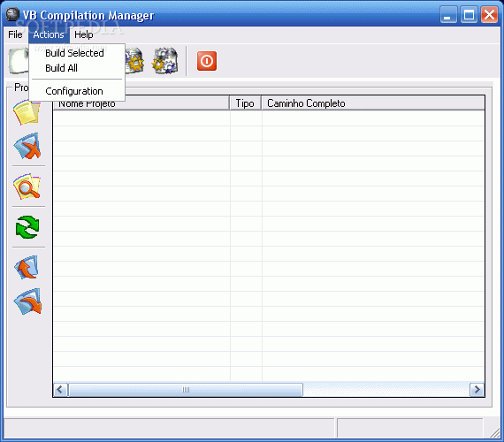The image size is (504, 442).
Task: Click the build all gears toolbar icon
Action: pyautogui.click(x=164, y=61)
